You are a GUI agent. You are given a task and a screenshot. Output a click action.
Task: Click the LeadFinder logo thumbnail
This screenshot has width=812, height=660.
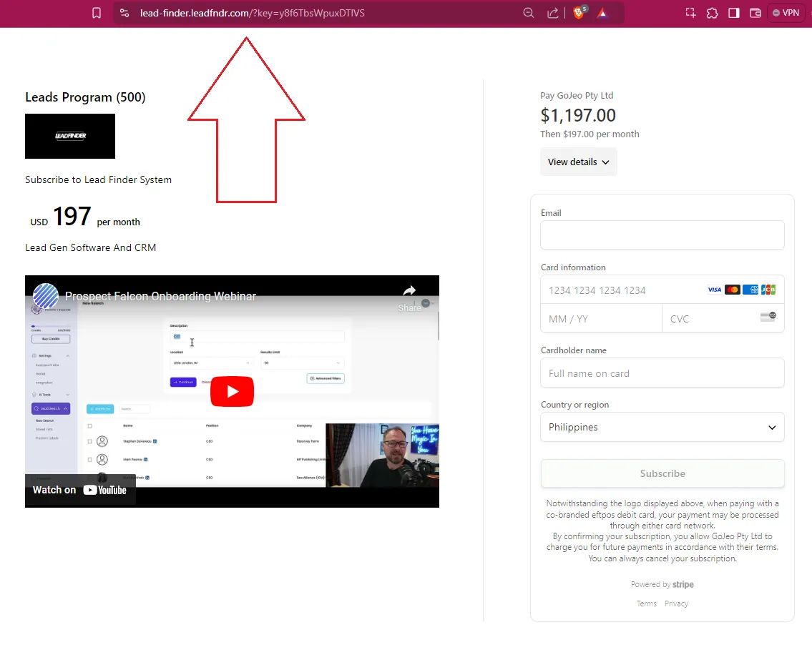point(70,136)
